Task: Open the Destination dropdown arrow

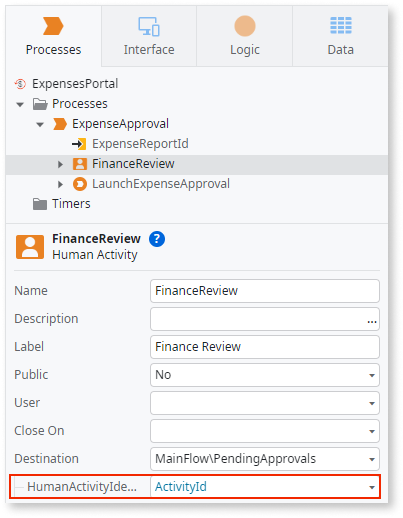Action: 372,459
